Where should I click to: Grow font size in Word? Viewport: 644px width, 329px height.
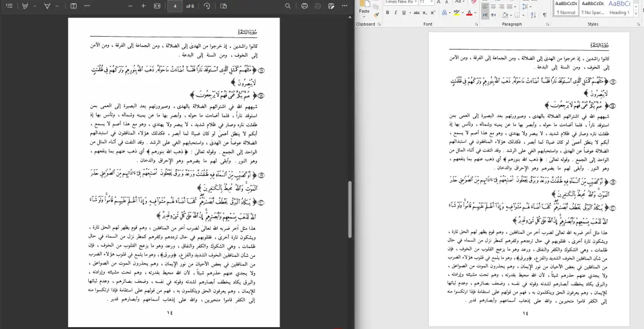pyautogui.click(x=438, y=2)
